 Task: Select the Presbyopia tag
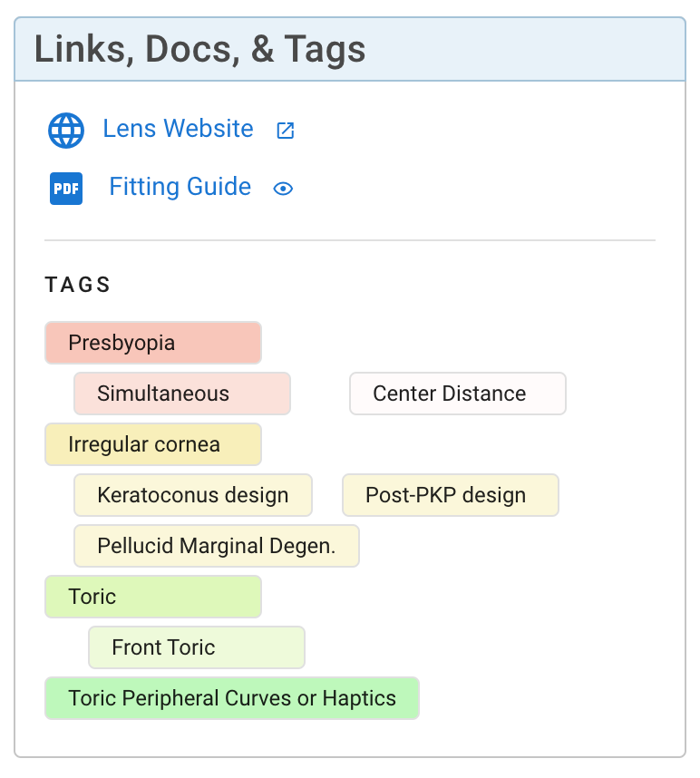(x=152, y=343)
